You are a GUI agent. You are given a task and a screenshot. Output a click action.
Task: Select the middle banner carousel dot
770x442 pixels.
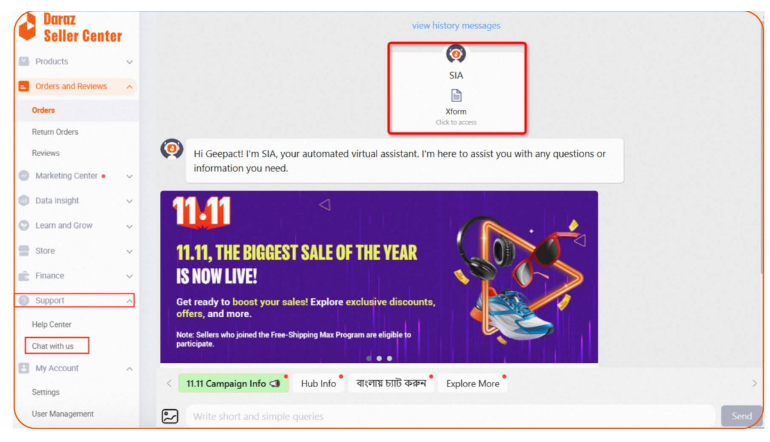coord(379,359)
